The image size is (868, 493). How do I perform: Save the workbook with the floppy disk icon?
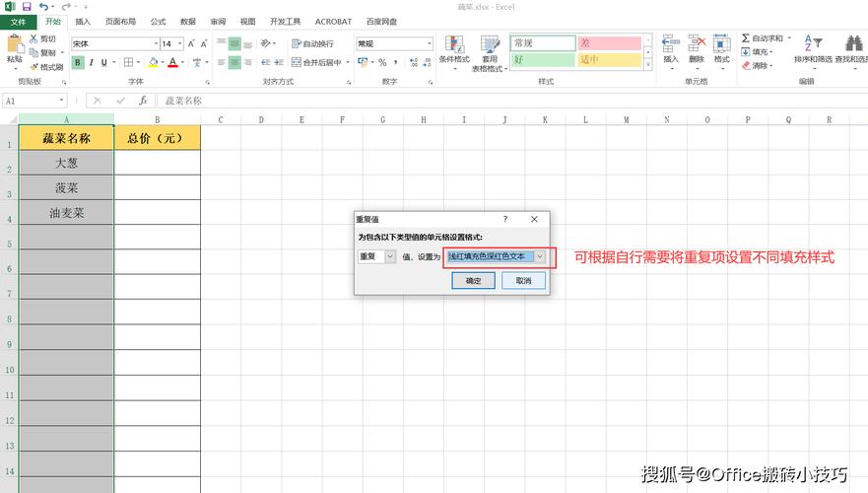point(26,7)
